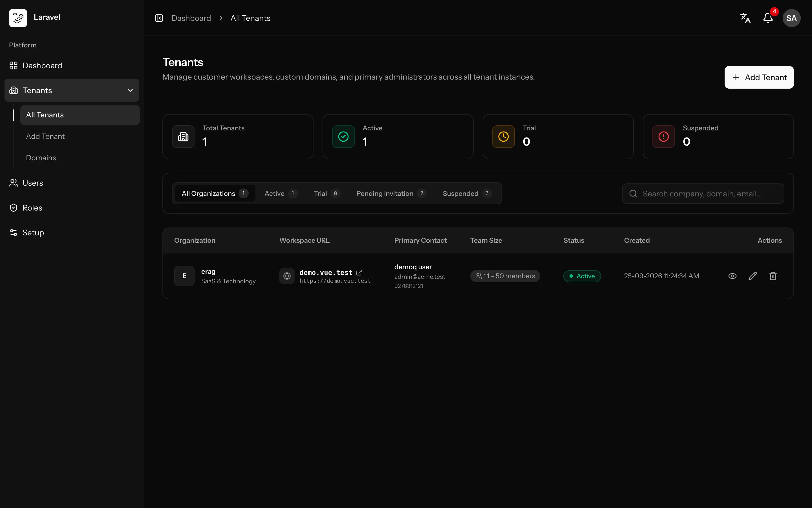The width and height of the screenshot is (812, 508).
Task: Collapse the Tenants sidebar chevron
Action: pyautogui.click(x=130, y=90)
